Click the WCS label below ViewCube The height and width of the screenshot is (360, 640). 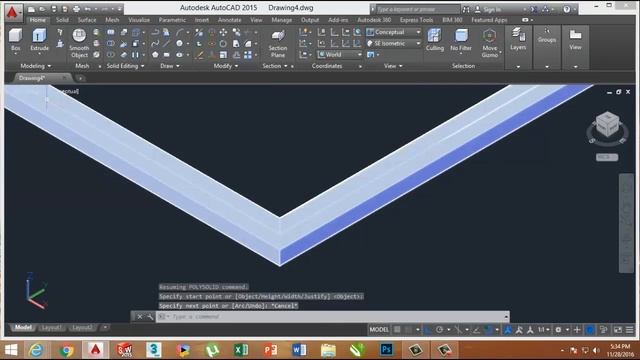pyautogui.click(x=607, y=157)
